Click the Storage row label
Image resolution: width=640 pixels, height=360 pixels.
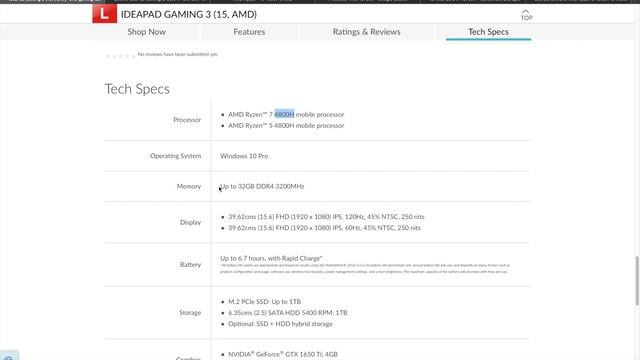[190, 312]
